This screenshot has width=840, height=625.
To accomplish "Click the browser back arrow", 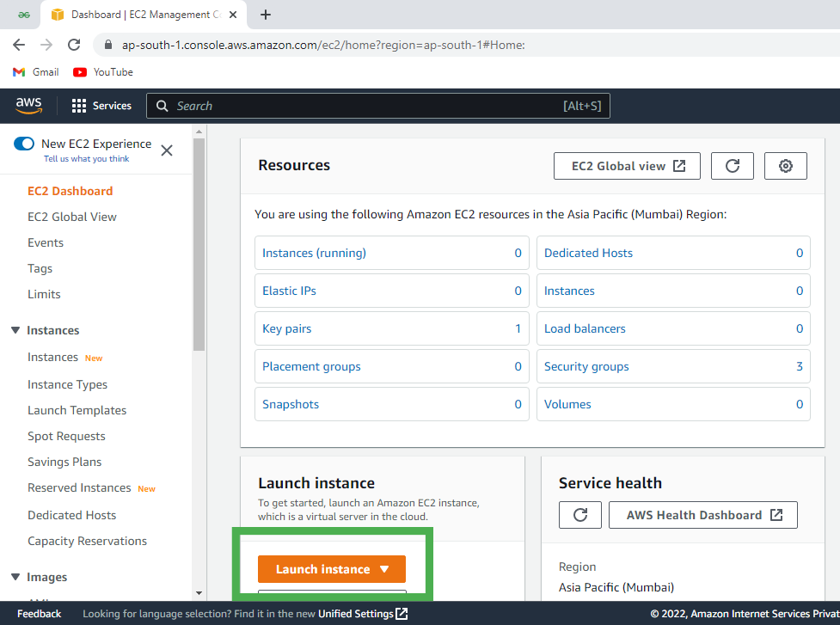I will tap(19, 44).
